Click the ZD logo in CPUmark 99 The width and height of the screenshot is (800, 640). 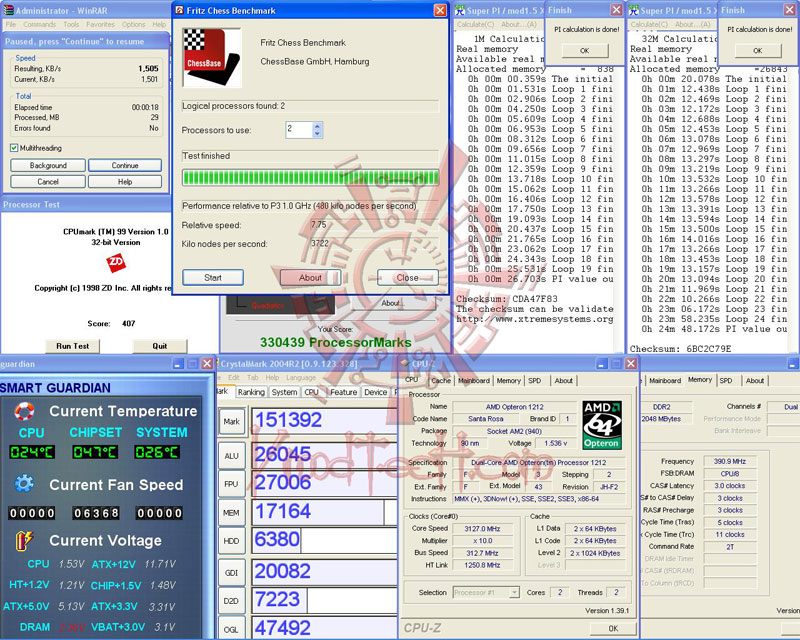[116, 263]
